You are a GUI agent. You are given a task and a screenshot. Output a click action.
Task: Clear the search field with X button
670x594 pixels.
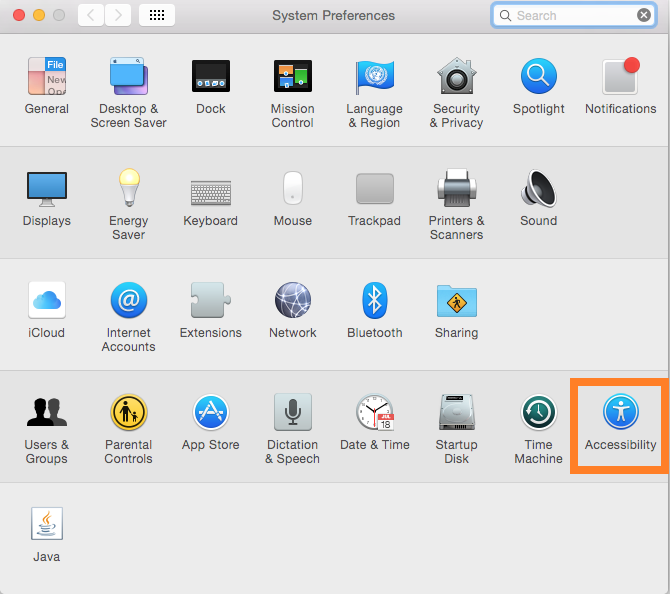[644, 15]
